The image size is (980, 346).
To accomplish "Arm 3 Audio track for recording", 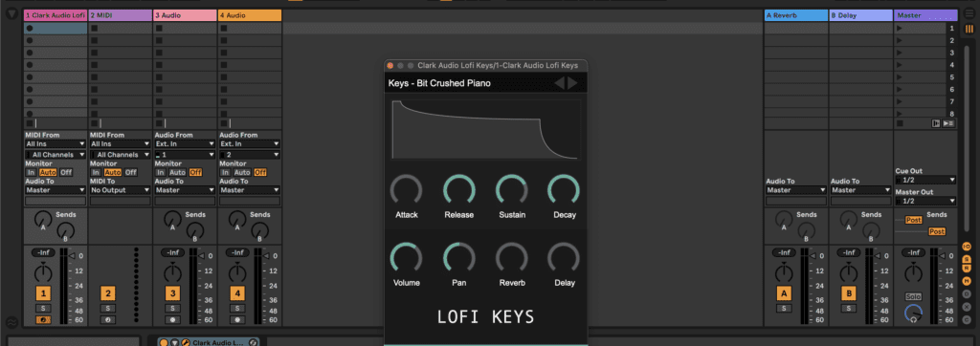I will click(172, 320).
